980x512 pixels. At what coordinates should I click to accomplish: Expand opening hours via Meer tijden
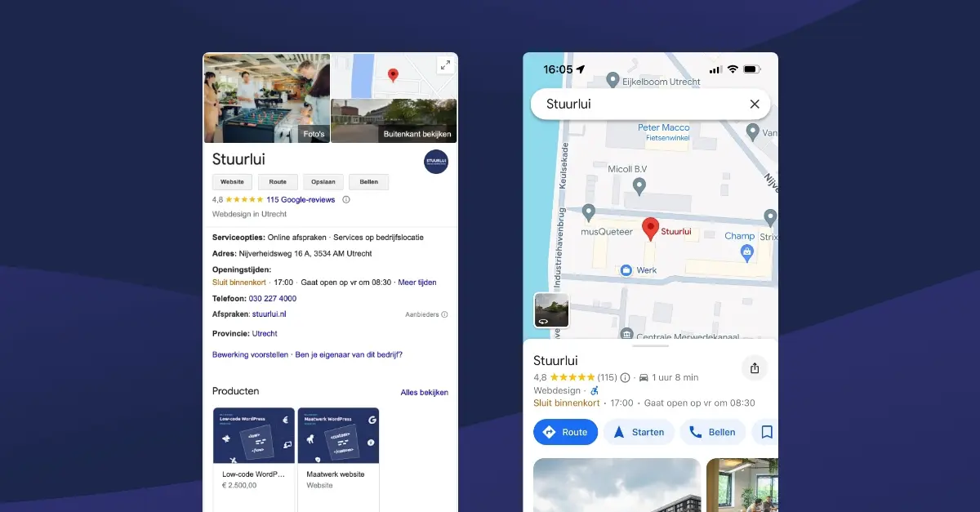[x=417, y=283]
